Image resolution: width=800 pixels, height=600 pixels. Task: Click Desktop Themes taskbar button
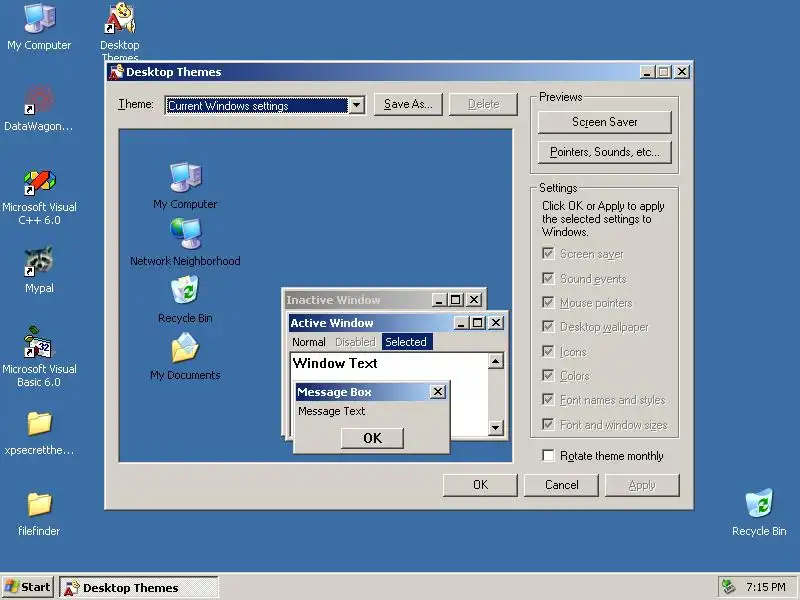coord(139,587)
